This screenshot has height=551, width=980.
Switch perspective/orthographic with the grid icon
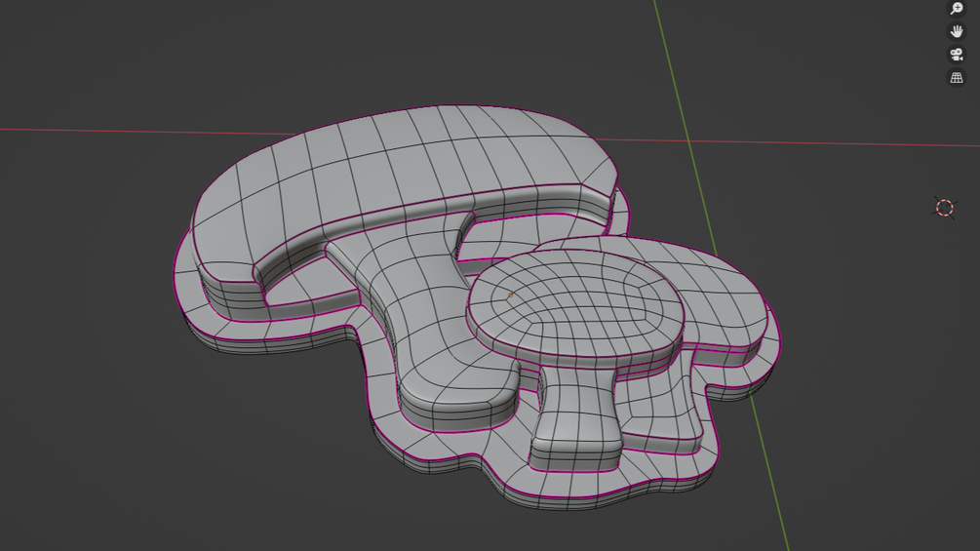coord(957,77)
